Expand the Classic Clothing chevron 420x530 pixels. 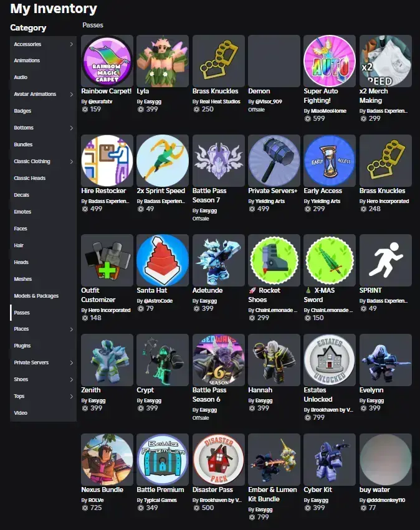pos(72,161)
